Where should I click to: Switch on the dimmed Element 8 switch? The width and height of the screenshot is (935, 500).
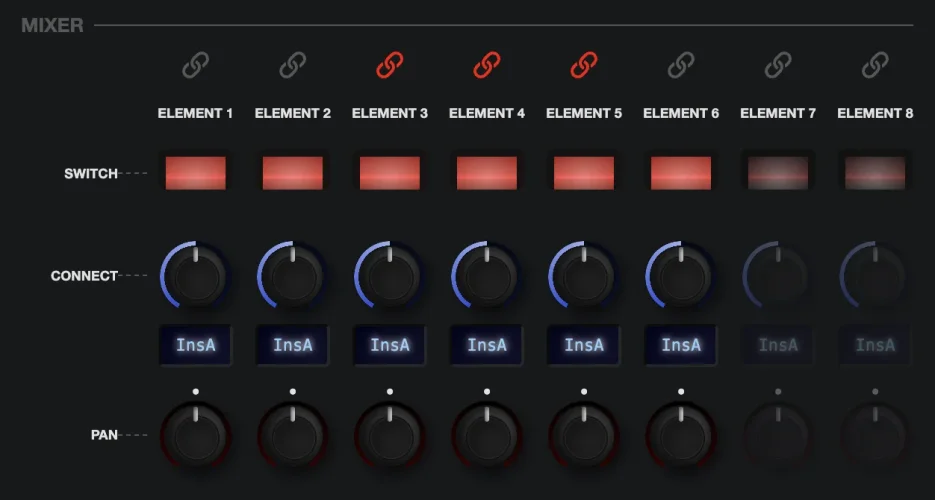(x=874, y=173)
